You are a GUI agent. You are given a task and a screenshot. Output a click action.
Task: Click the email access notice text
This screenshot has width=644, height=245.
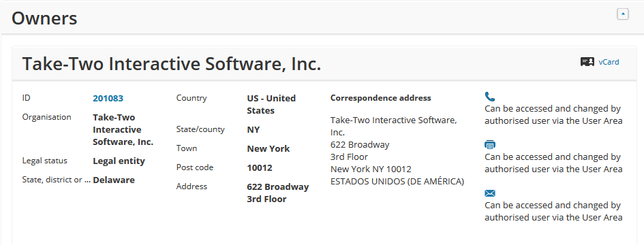click(x=553, y=212)
